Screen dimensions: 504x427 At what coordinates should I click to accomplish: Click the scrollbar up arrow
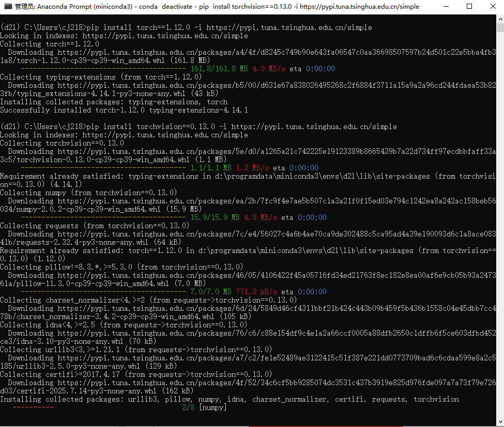500,19
